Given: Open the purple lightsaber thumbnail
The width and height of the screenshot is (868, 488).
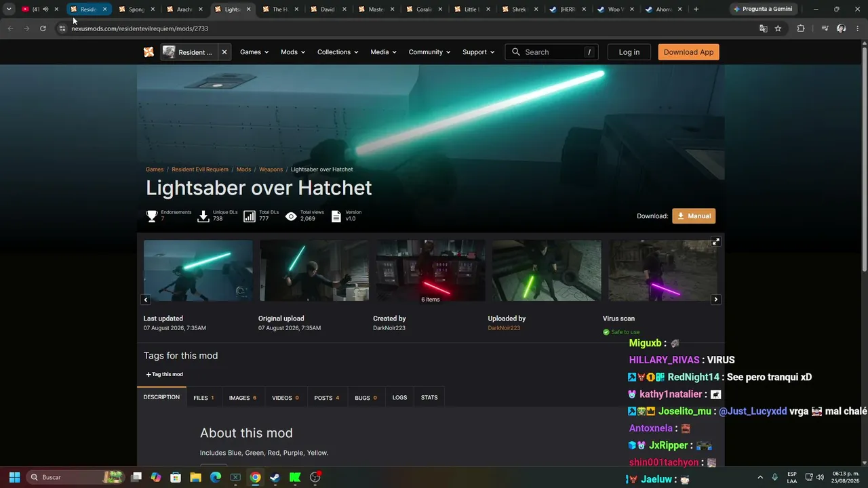Looking at the screenshot, I should pyautogui.click(x=663, y=270).
